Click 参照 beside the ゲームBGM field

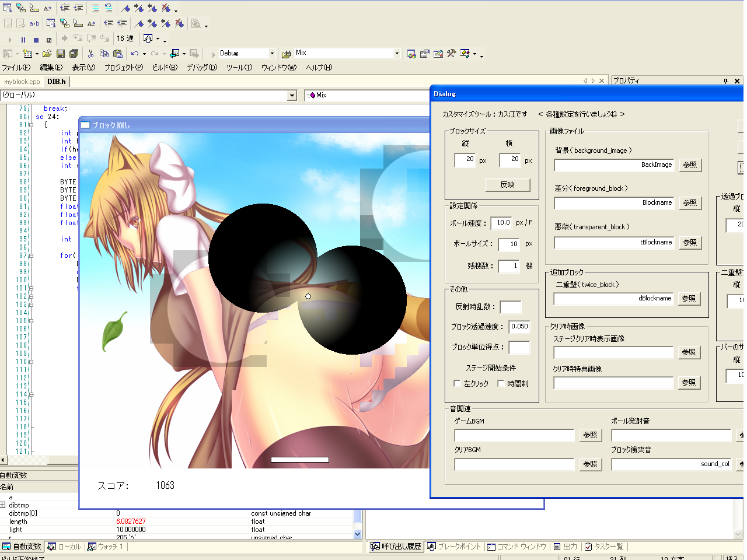590,435
